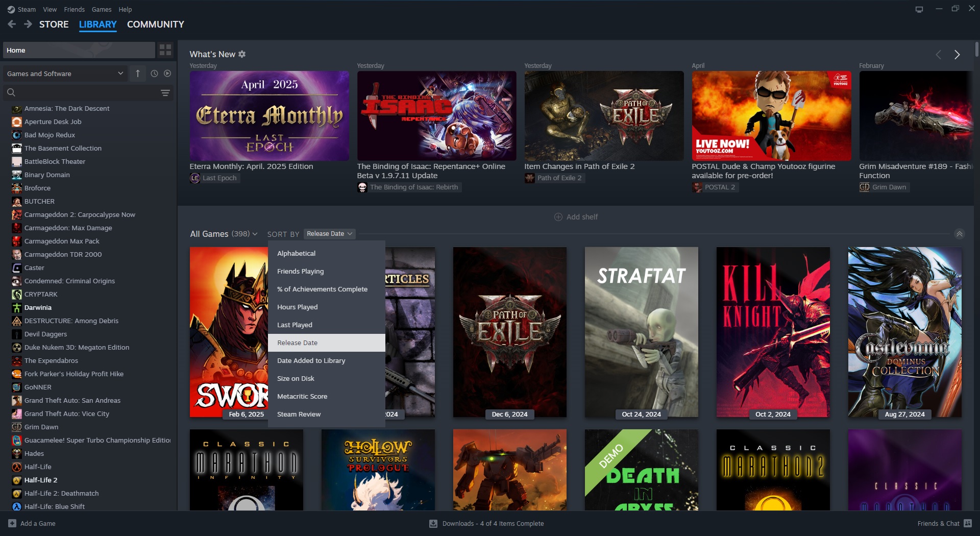This screenshot has width=980, height=536.
Task: Open the Help menu
Action: tap(125, 9)
